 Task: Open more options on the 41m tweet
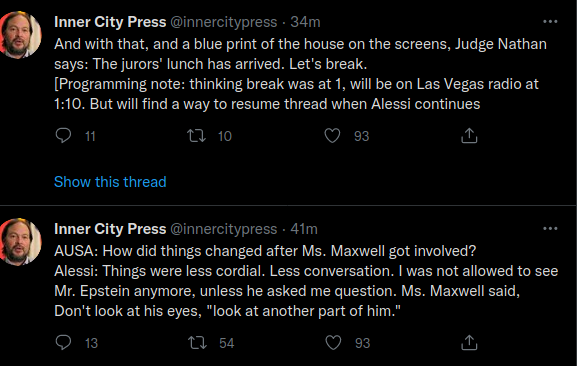550,228
